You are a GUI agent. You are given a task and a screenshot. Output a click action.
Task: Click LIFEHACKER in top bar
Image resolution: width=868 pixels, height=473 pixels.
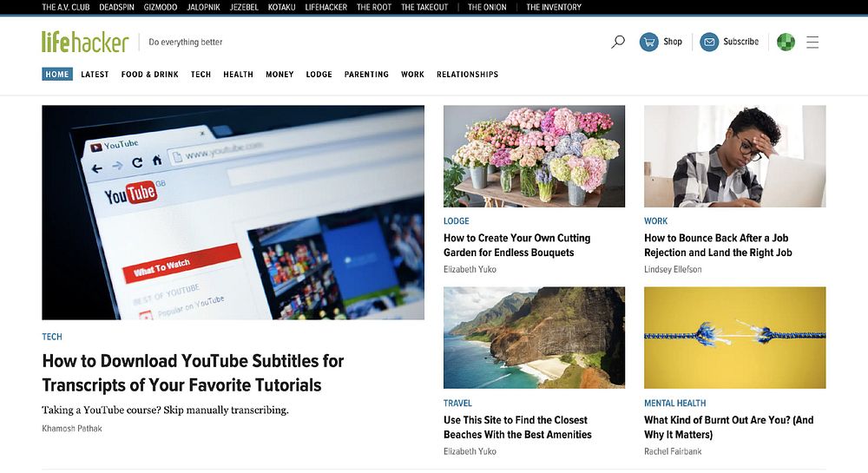tap(326, 7)
